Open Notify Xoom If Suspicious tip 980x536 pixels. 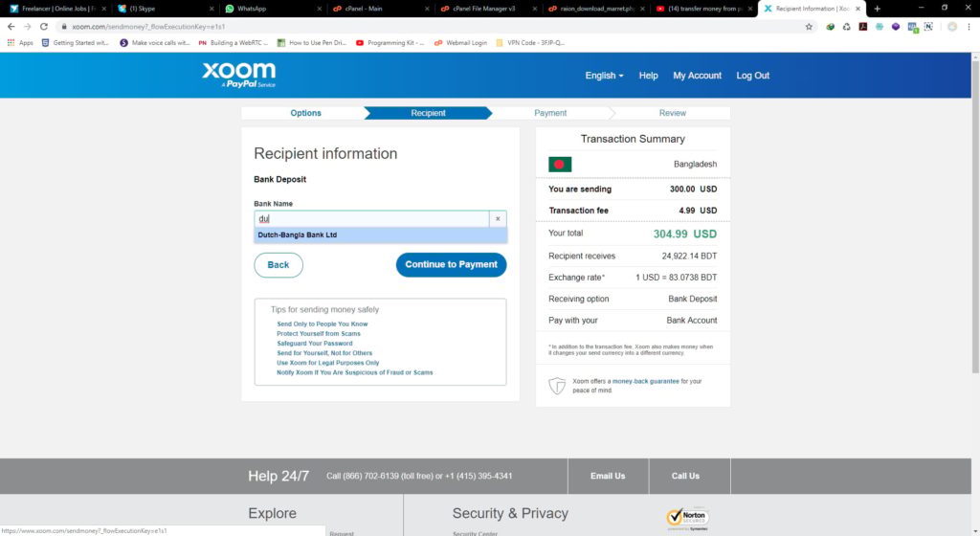coord(354,372)
